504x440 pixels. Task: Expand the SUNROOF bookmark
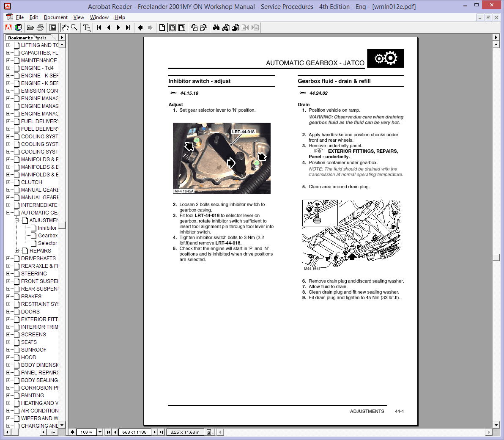[8, 349]
